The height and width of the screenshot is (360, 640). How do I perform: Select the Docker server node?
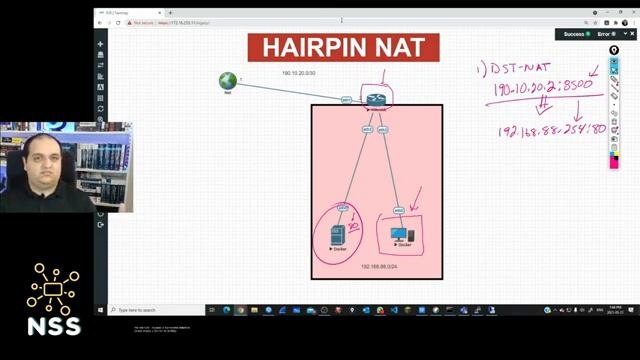338,236
